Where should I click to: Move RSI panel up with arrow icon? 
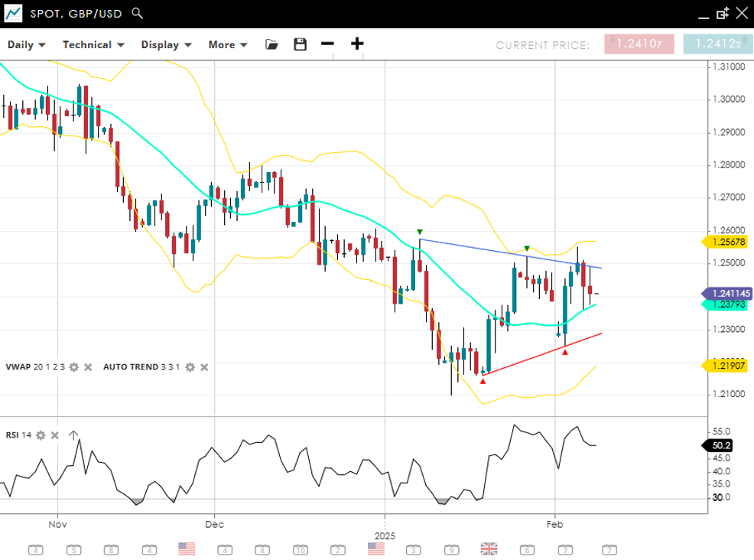[x=73, y=435]
